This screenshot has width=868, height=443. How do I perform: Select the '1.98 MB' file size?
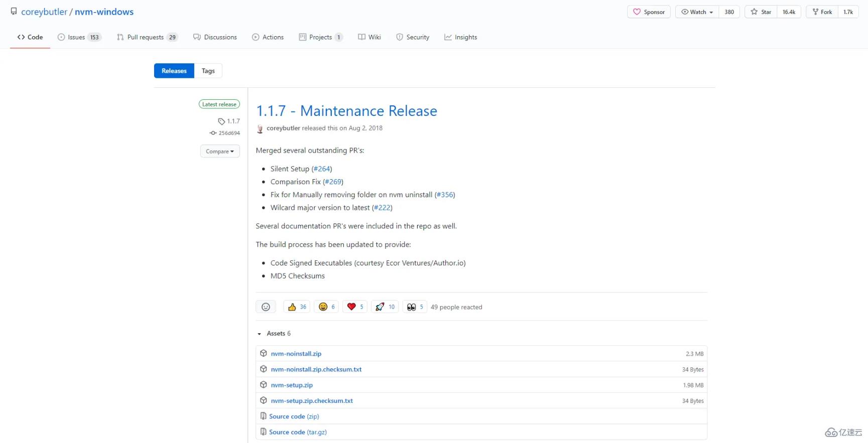point(693,385)
